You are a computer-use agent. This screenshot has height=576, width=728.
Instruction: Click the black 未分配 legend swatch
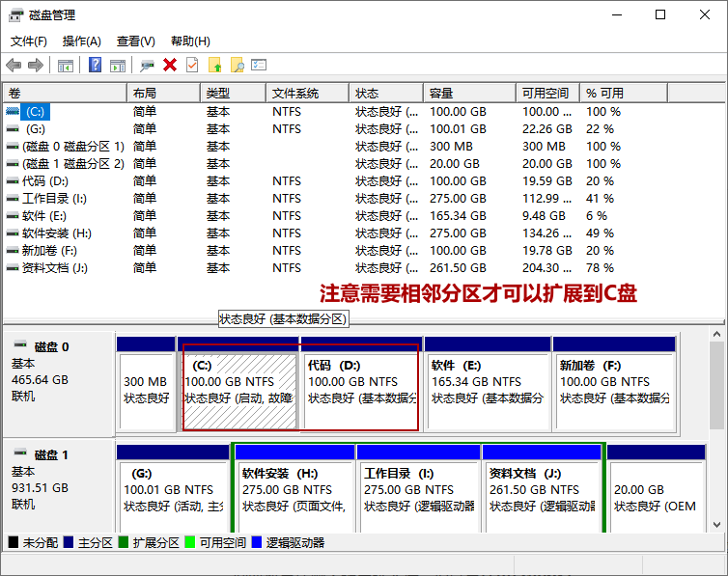(14, 542)
